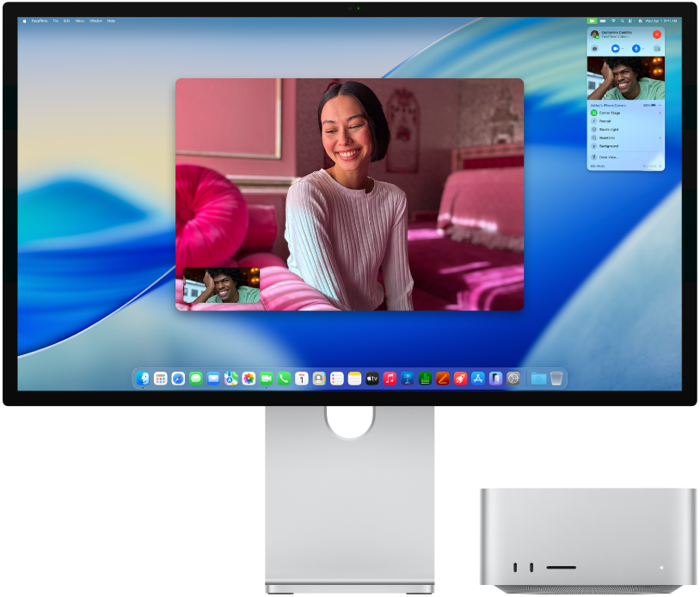This screenshot has width=700, height=597.
Task: Mute the microphone in the FaceTime call
Action: [x=636, y=48]
